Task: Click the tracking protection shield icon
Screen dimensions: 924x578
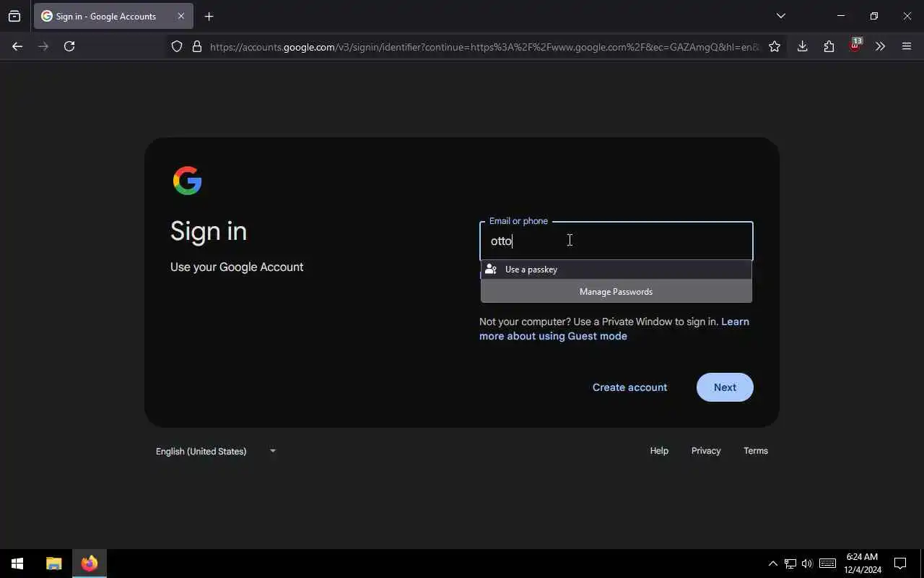Action: point(177,46)
